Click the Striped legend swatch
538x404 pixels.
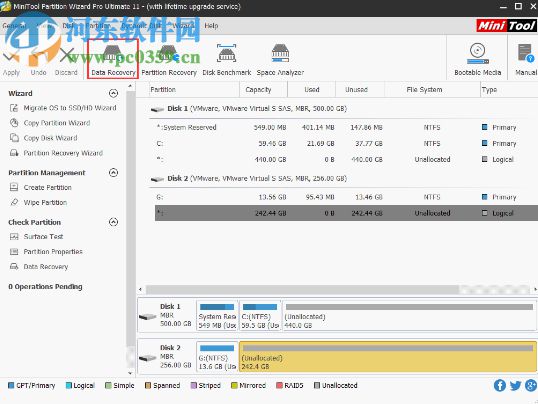[x=194, y=385]
